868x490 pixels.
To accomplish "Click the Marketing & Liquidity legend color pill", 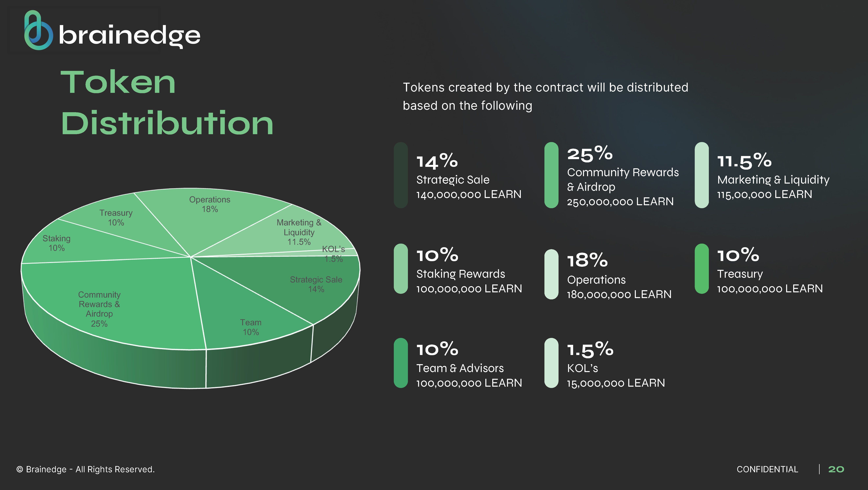I will point(702,175).
